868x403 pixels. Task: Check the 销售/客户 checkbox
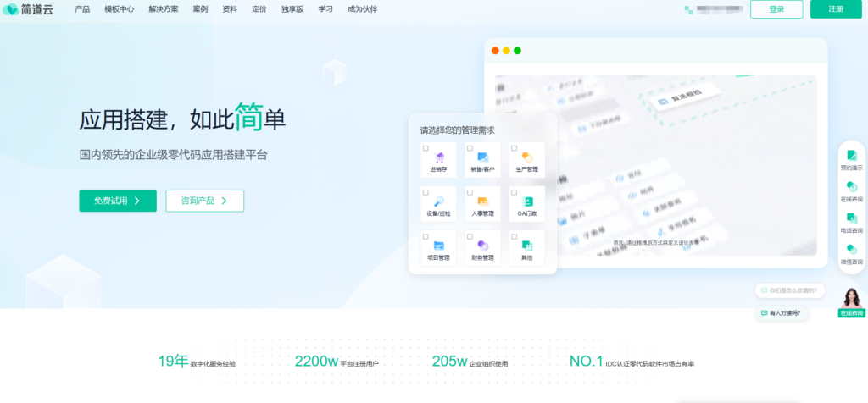click(470, 148)
